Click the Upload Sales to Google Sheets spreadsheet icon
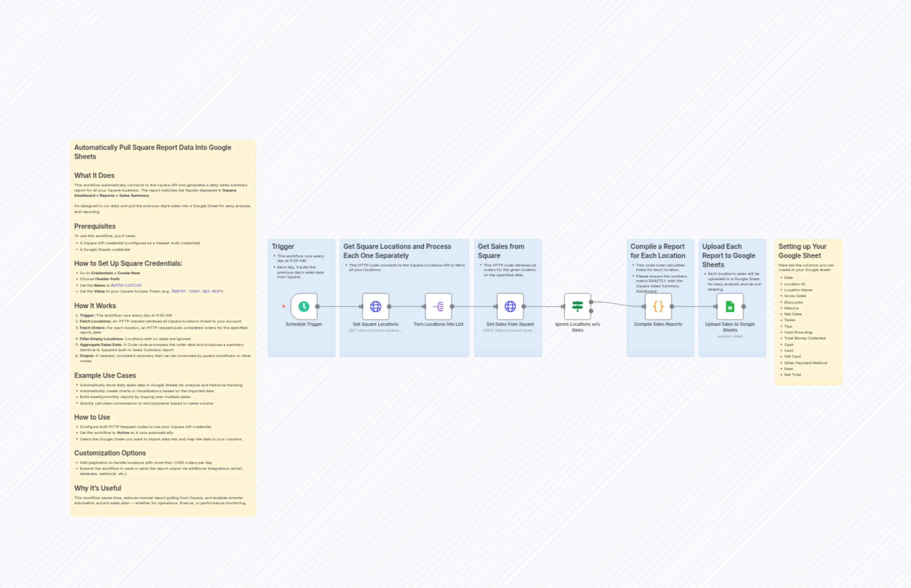 (730, 306)
